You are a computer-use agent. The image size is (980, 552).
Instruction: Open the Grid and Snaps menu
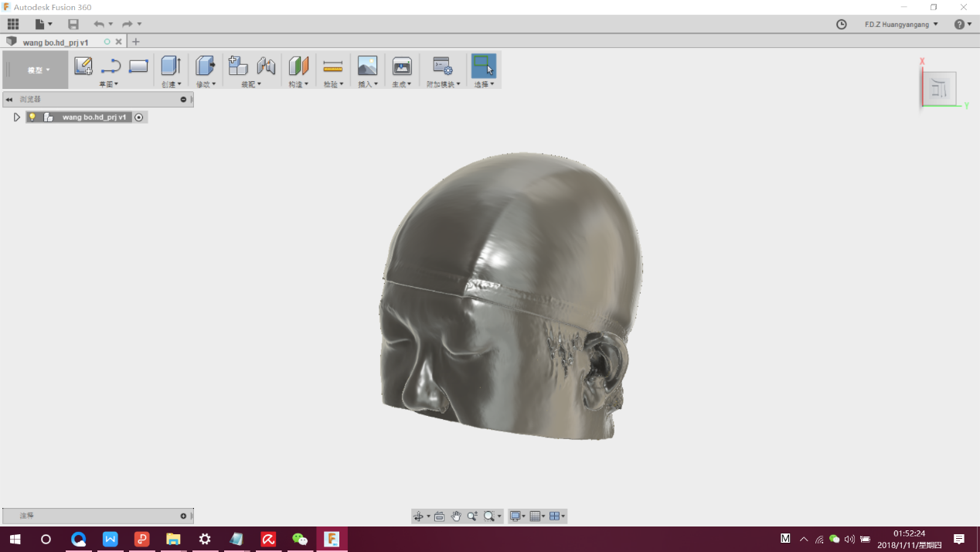click(537, 516)
